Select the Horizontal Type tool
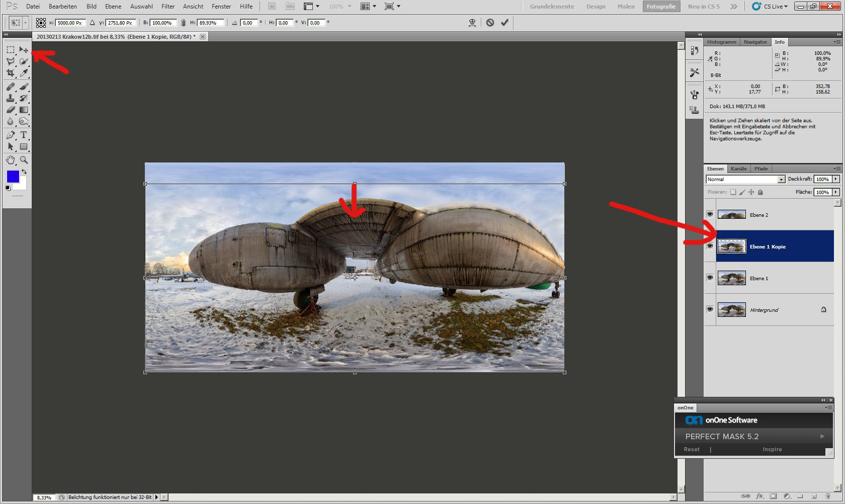845x504 pixels. pyautogui.click(x=24, y=135)
